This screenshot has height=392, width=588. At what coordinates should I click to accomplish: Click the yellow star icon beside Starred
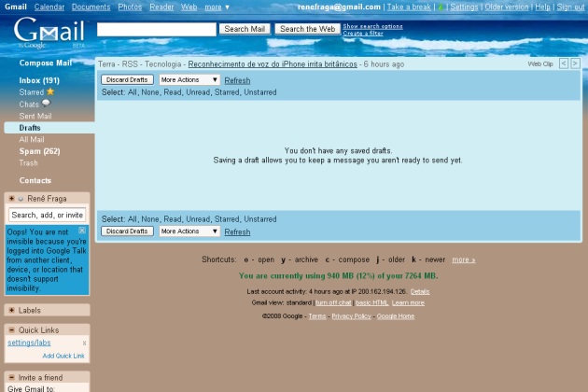pos(50,91)
